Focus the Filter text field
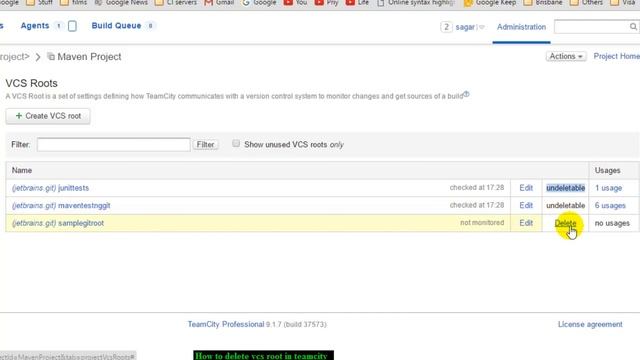640x360 pixels. pos(113,144)
